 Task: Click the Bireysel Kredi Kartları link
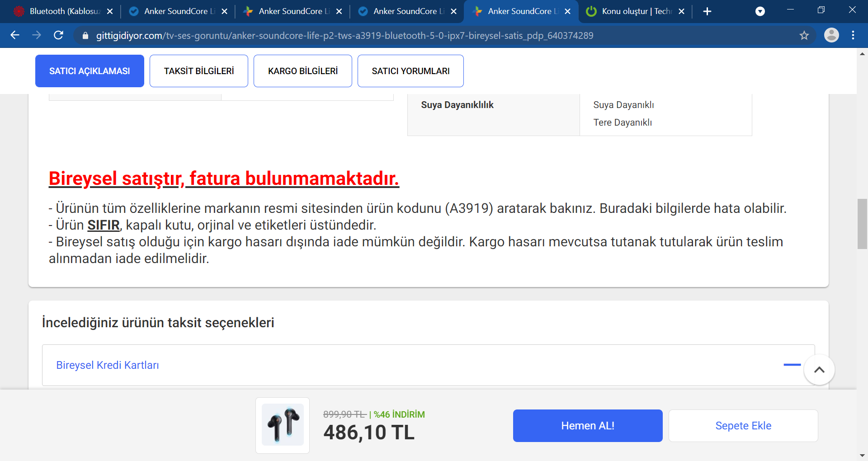[108, 365]
